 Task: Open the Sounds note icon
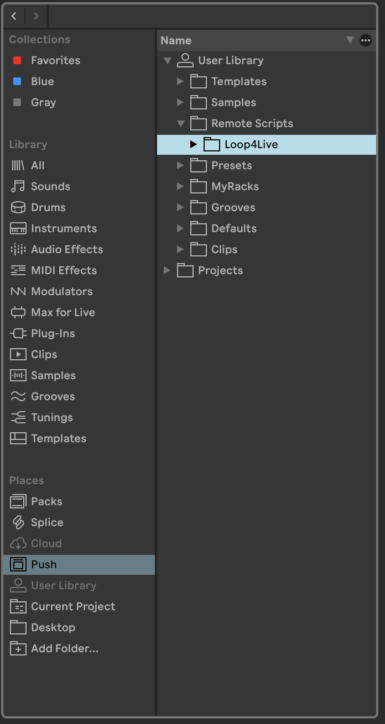tap(18, 187)
